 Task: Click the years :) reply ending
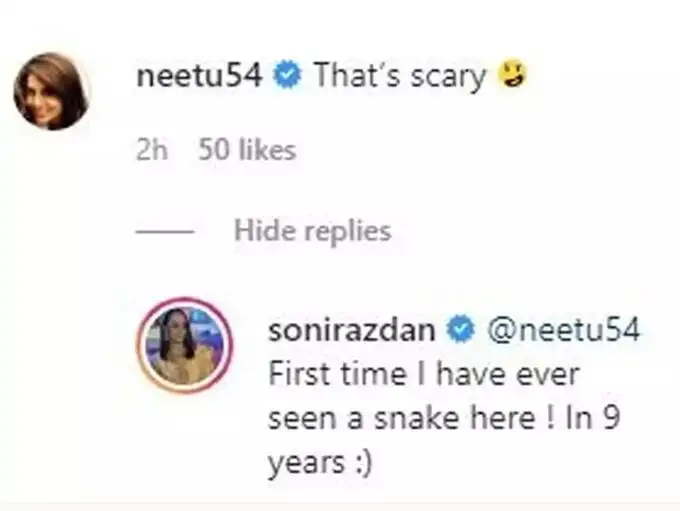(x=318, y=460)
